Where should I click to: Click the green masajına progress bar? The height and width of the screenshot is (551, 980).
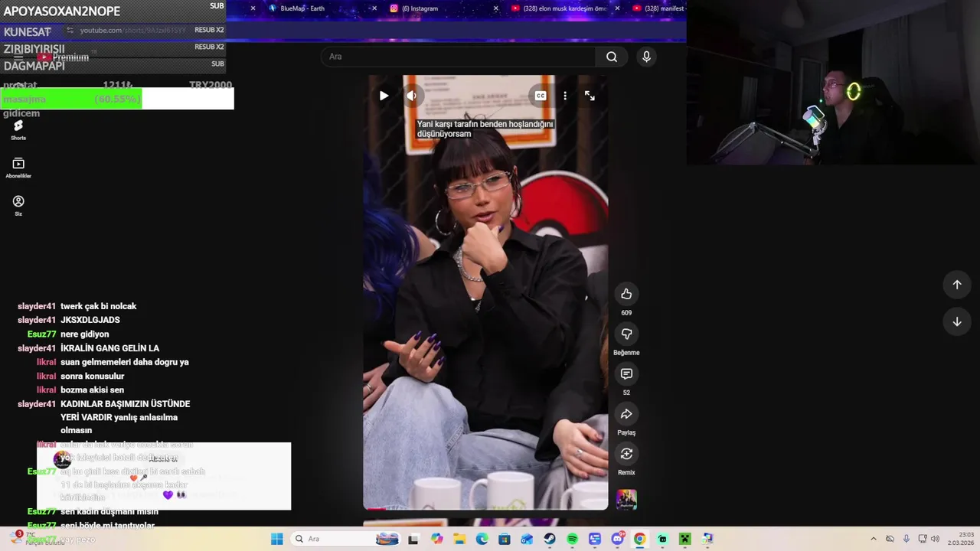pyautogui.click(x=71, y=99)
